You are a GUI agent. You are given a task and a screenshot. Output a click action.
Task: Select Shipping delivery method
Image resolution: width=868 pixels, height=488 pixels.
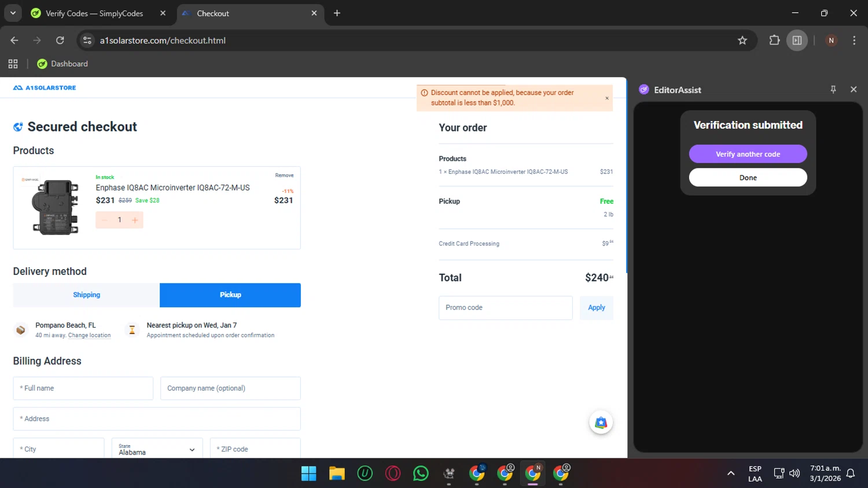pos(86,295)
